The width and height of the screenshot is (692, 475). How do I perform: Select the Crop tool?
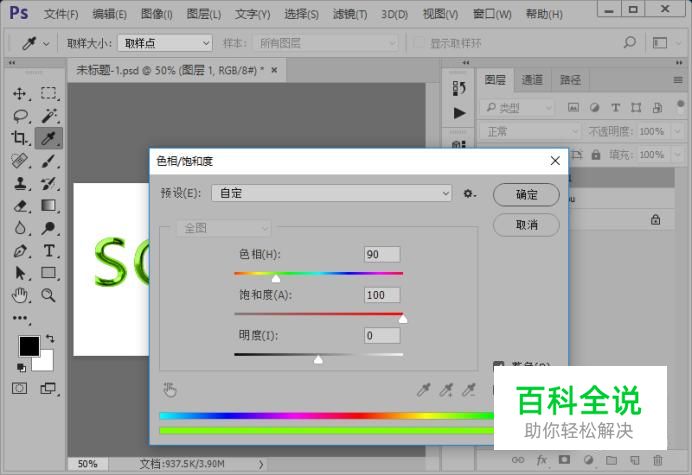(19, 138)
